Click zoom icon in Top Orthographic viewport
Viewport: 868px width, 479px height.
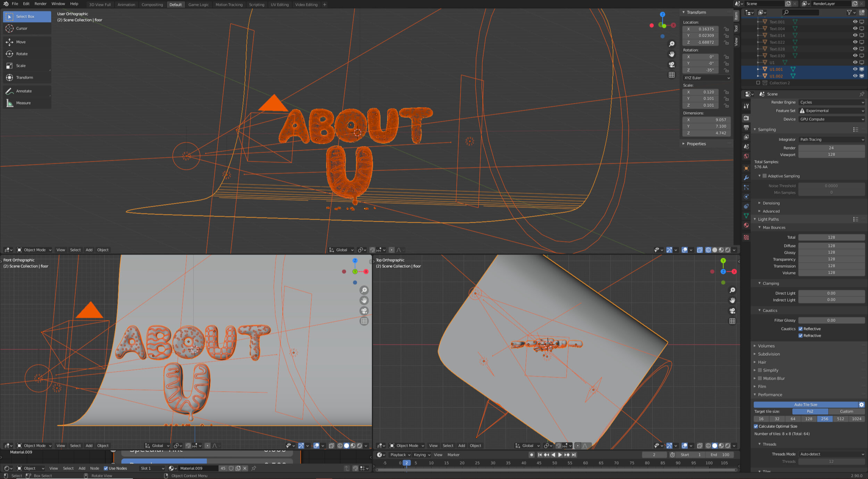point(732,290)
